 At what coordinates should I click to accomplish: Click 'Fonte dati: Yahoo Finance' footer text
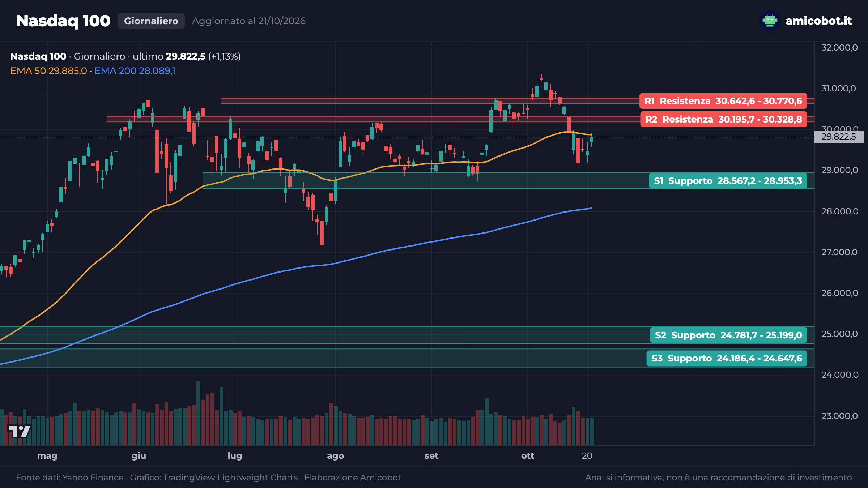click(x=70, y=478)
